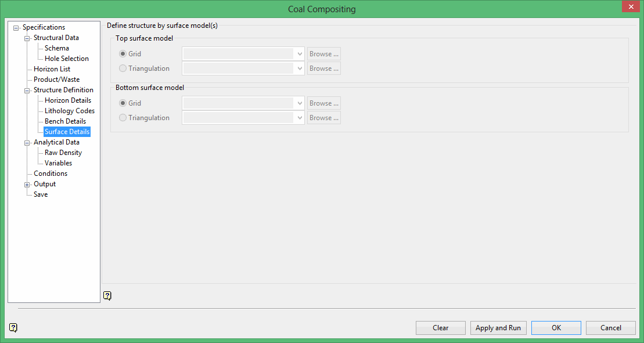Select Triangulation radio for top surface model
Image resolution: width=644 pixels, height=343 pixels.
(123, 68)
